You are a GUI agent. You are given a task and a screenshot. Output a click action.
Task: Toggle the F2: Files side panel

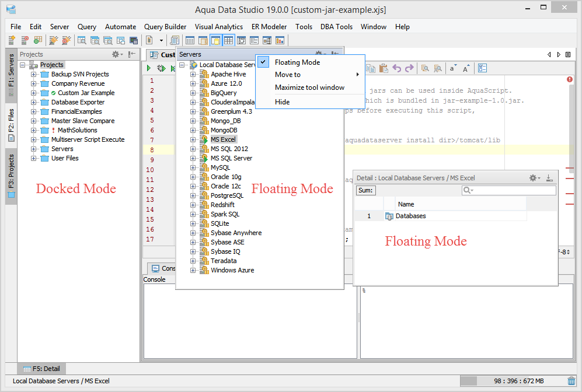pos(11,123)
